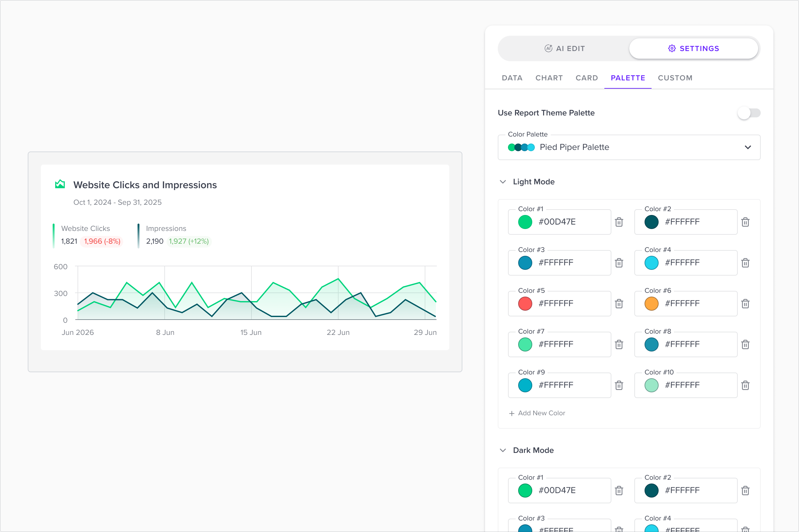Delete Dark Mode Color #2
This screenshot has height=532, width=799.
745,490
